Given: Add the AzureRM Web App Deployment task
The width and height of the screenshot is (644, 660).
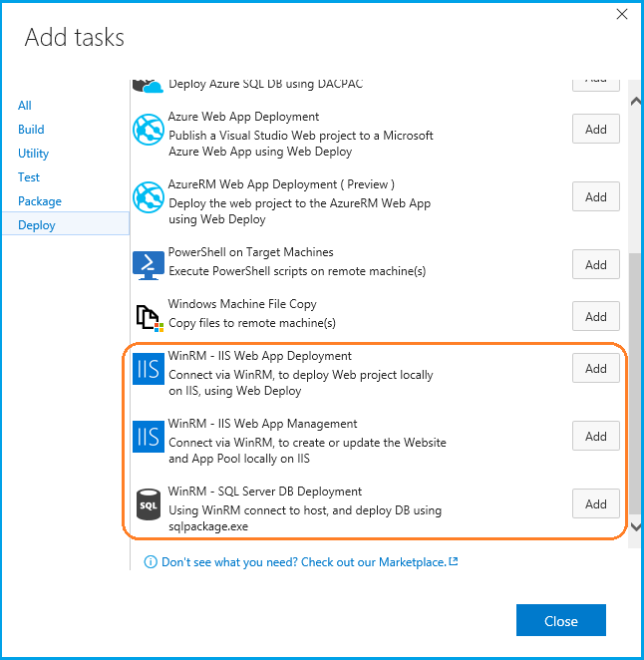Looking at the screenshot, I should coord(595,196).
